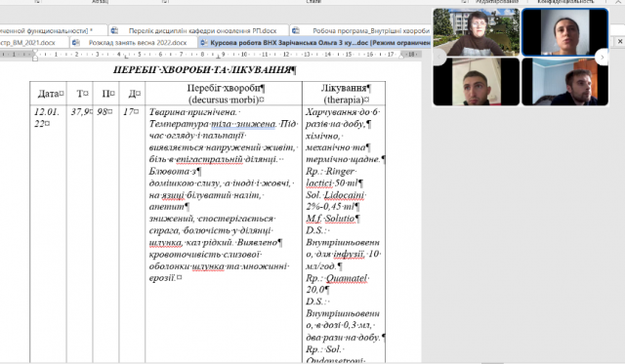Show next participants with the right arrow

[603, 57]
